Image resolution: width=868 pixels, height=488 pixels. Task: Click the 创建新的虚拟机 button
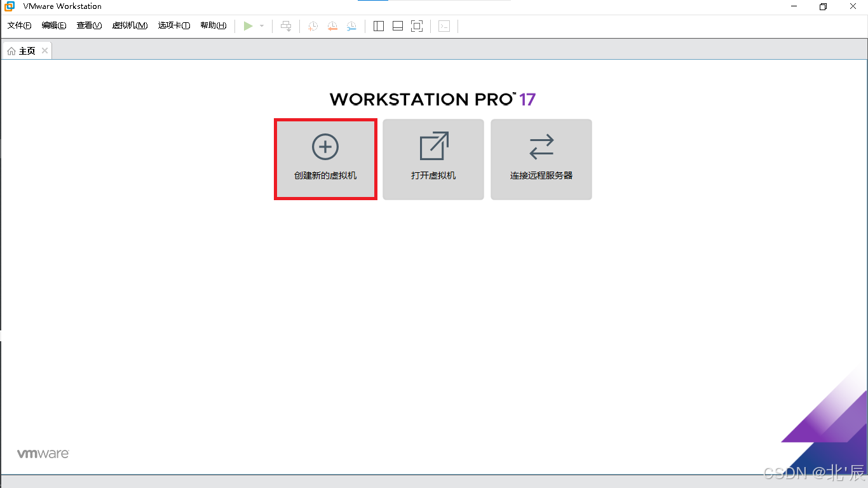pyautogui.click(x=325, y=159)
